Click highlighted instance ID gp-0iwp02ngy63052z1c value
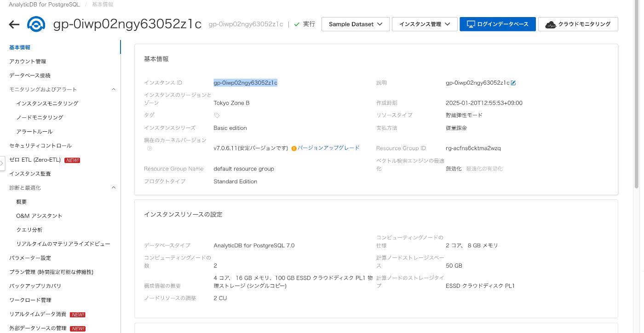This screenshot has height=333, width=644. (245, 83)
